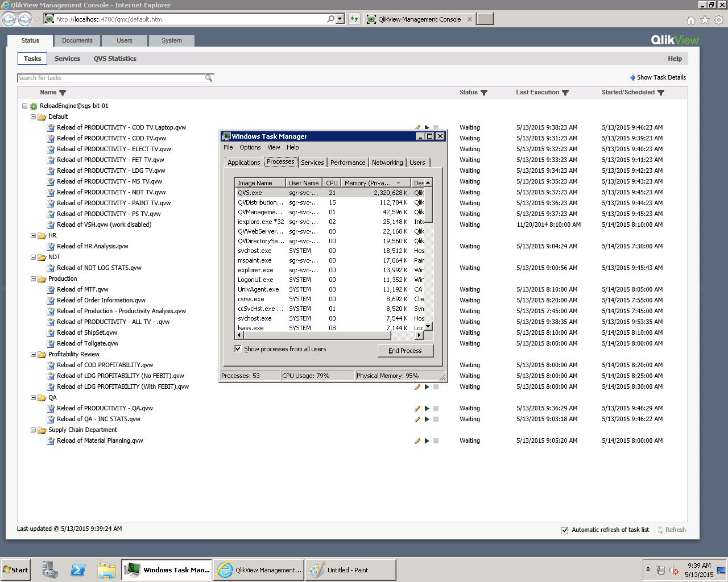
Task: Run the LDG PROFITABILITY (With FEBIT) task
Action: [x=427, y=387]
